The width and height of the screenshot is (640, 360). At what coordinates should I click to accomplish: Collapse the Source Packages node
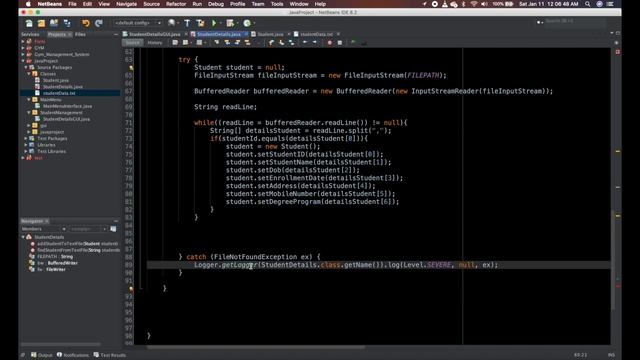click(26, 67)
